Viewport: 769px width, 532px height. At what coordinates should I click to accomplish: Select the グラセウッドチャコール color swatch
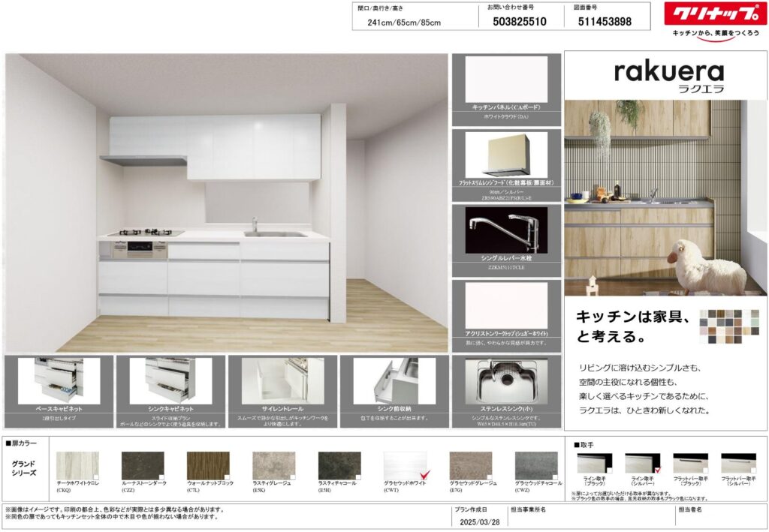pyautogui.click(x=536, y=464)
